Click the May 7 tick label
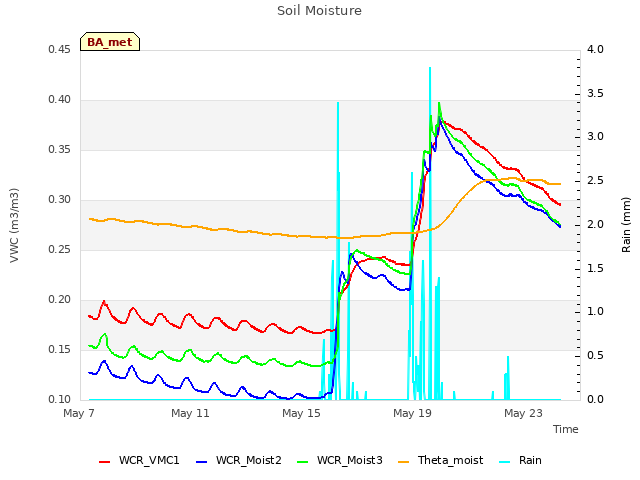 point(79,413)
